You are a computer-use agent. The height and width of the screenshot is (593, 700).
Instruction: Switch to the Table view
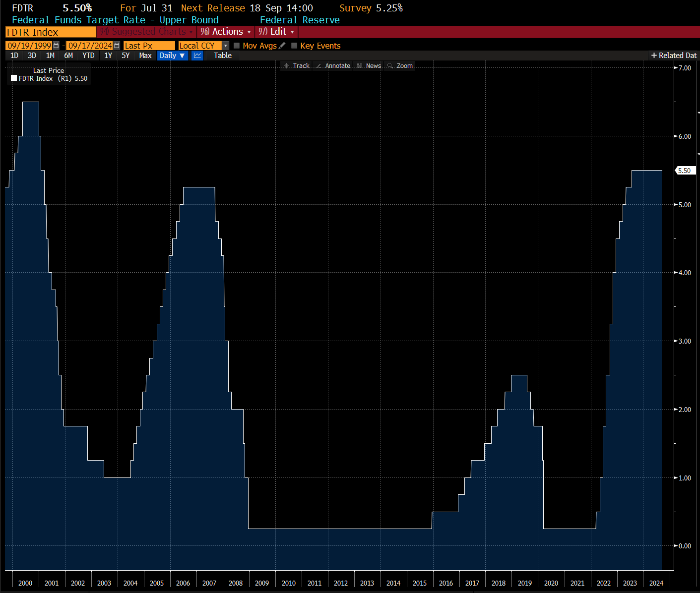[x=223, y=56]
